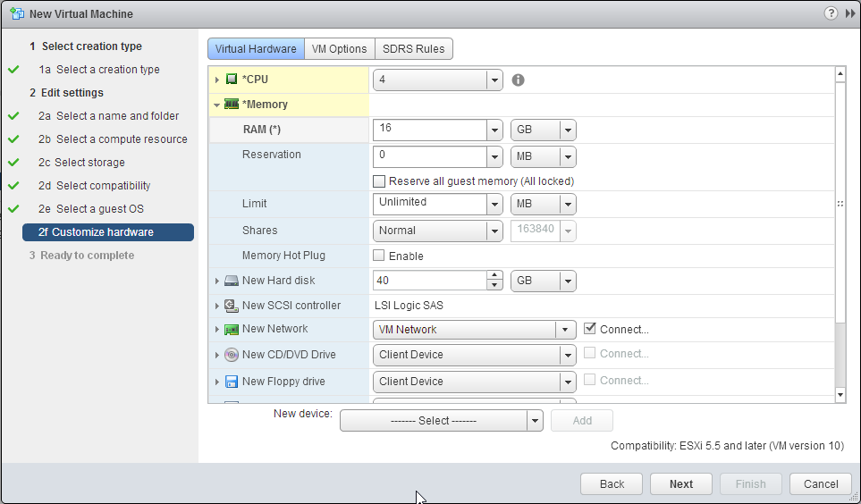Go to step 2e Select a guest OS
861x504 pixels.
point(91,209)
